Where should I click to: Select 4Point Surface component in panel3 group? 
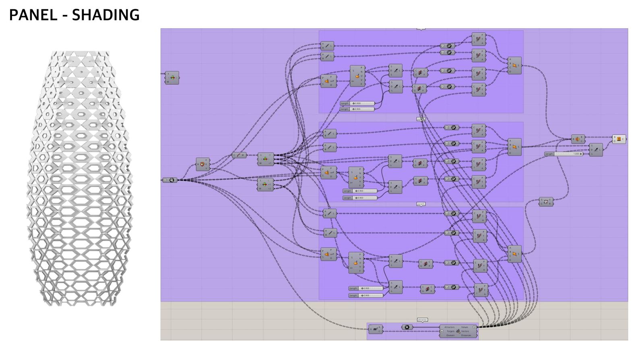coord(514,254)
